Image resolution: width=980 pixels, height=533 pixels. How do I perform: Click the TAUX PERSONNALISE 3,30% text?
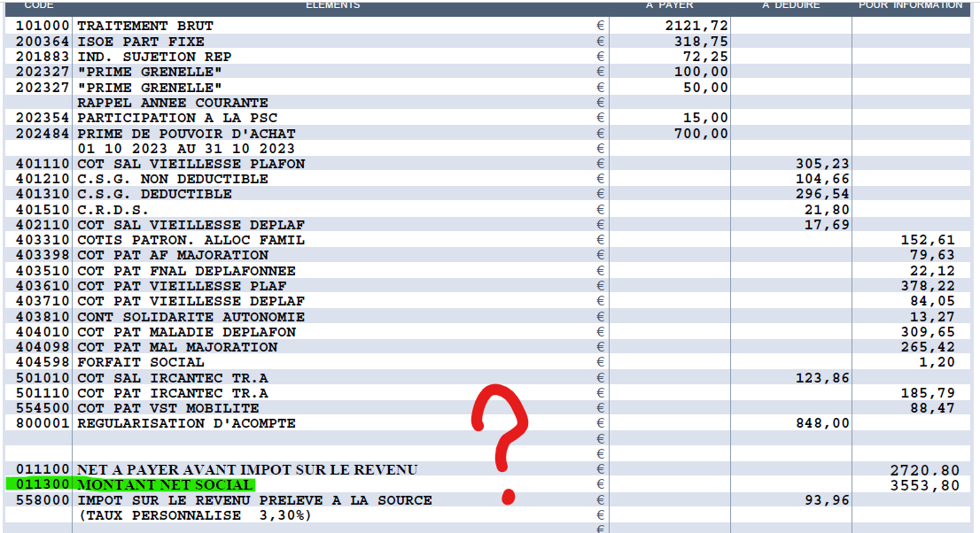point(195,515)
